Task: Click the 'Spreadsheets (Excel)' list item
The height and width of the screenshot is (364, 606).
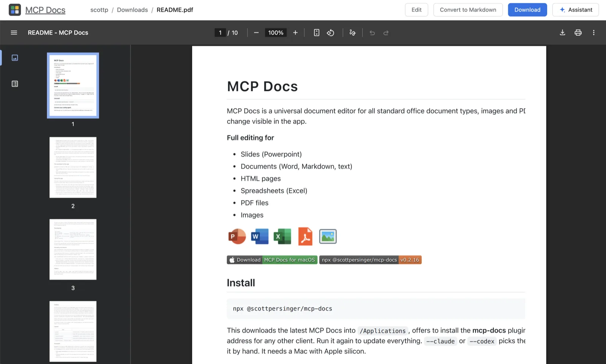Action: 274,191
